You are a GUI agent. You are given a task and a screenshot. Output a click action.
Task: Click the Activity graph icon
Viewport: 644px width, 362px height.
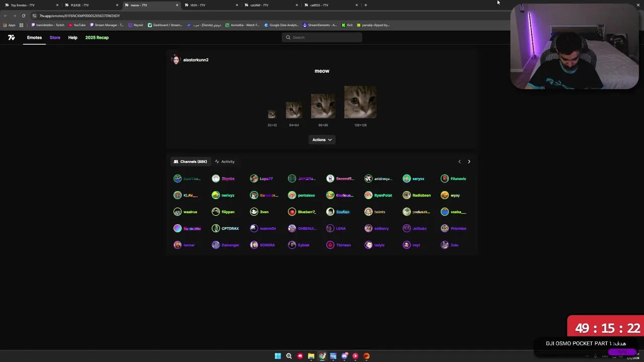217,161
